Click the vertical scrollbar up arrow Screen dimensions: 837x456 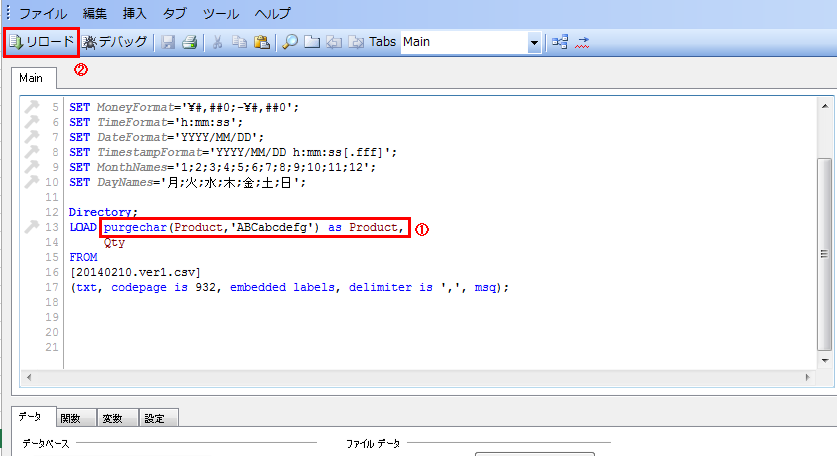point(825,106)
